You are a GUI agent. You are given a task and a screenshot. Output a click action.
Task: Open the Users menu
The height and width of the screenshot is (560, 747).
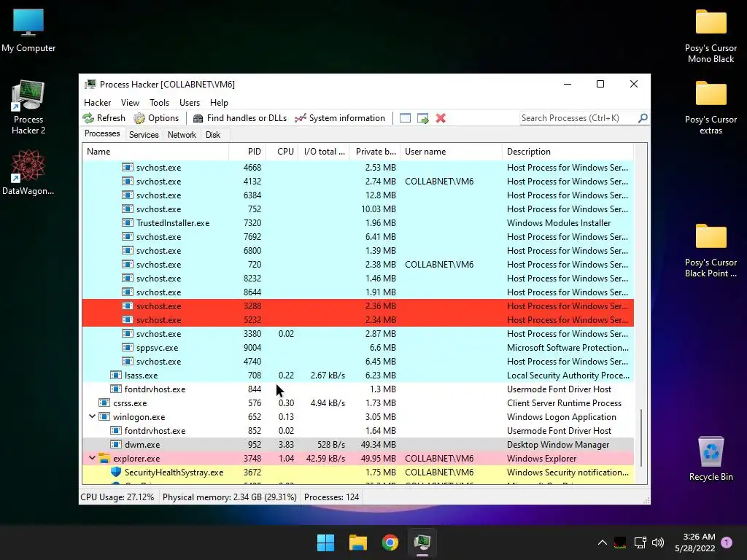190,103
